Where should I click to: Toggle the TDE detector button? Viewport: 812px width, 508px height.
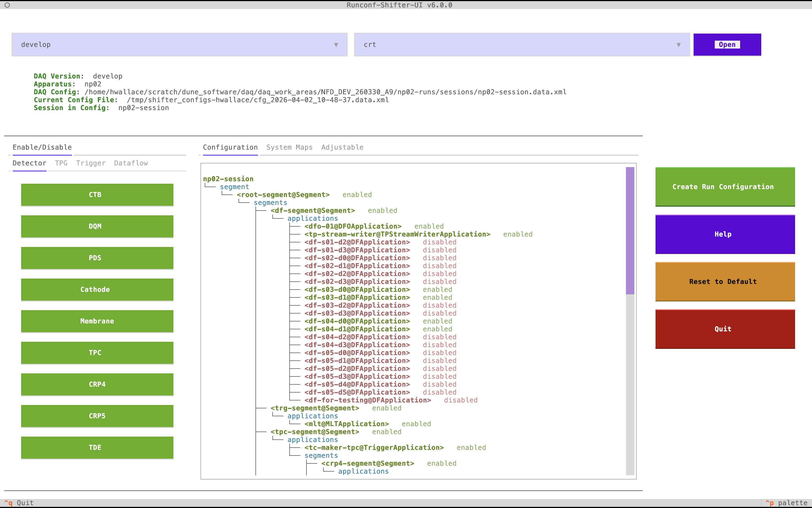pyautogui.click(x=97, y=448)
